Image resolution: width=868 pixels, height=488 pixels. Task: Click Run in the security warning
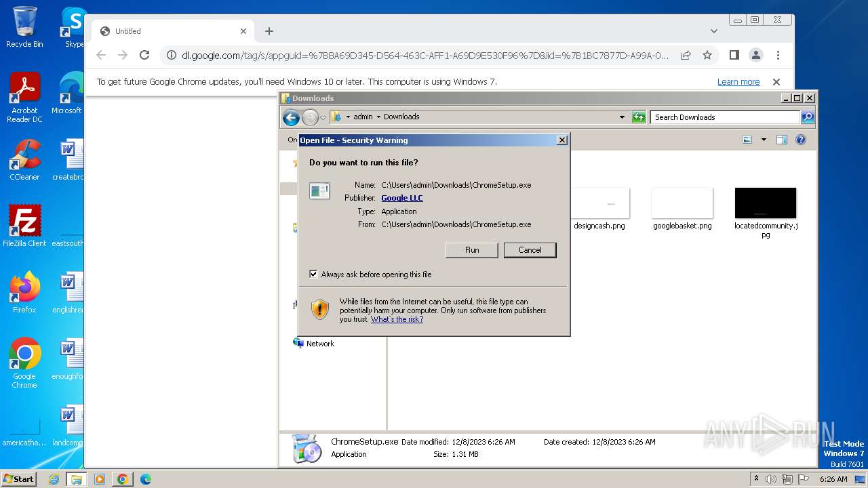472,250
